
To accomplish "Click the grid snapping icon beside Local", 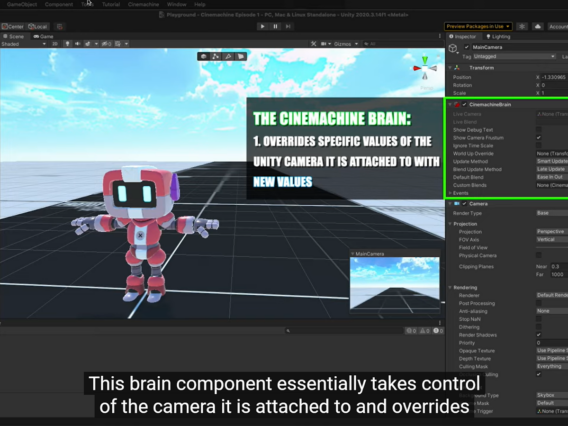I will (x=60, y=26).
